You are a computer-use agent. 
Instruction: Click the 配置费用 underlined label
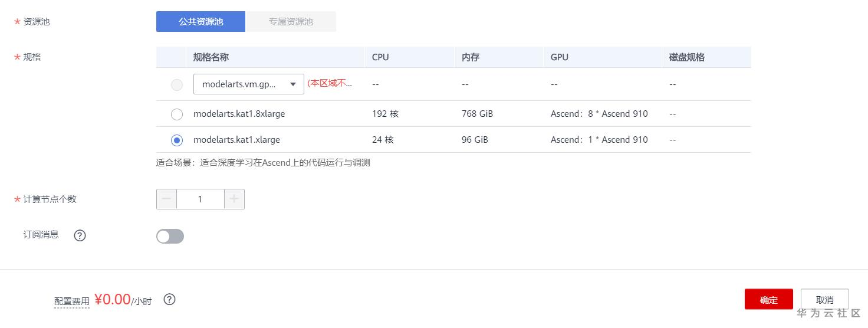[x=72, y=301]
